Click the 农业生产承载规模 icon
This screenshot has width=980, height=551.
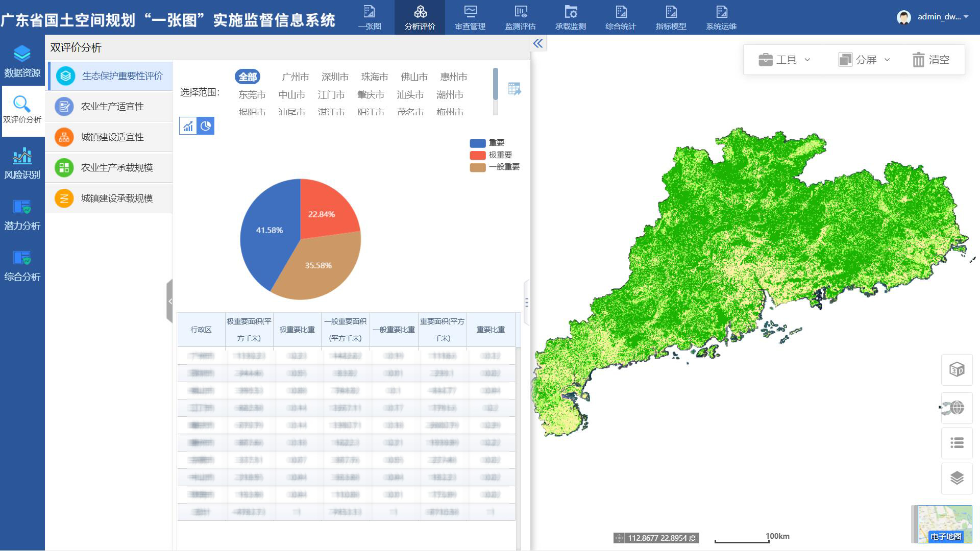tap(63, 167)
